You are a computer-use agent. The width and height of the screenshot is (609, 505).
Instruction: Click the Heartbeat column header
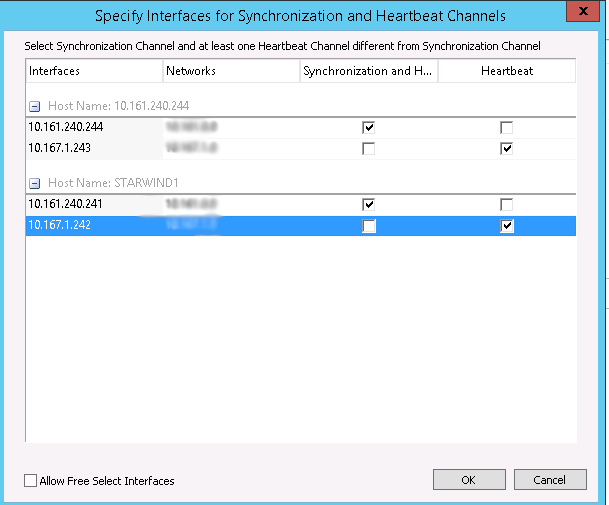pyautogui.click(x=506, y=71)
